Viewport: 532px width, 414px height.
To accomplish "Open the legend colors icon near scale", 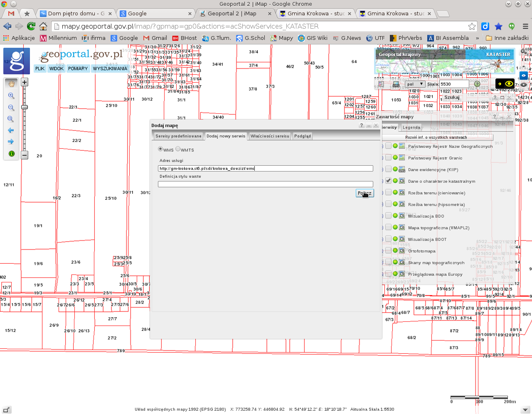I will coord(381,84).
